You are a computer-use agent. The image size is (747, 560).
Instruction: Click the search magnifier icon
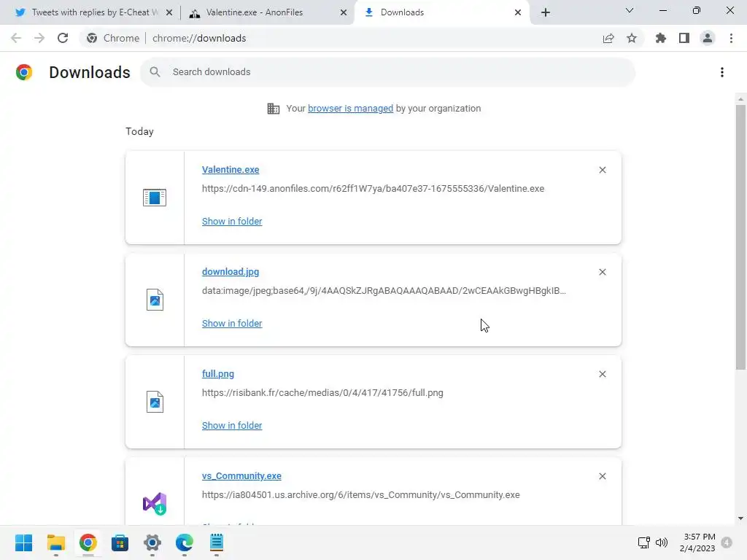[155, 72]
